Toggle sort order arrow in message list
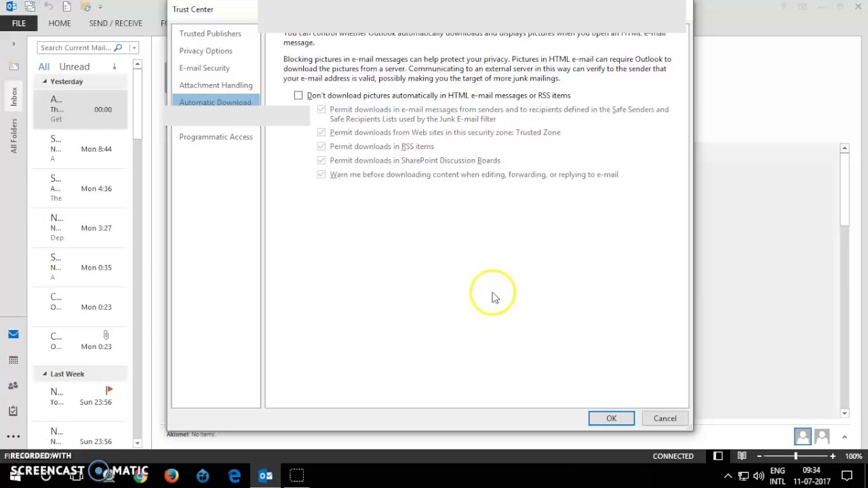 coord(115,66)
